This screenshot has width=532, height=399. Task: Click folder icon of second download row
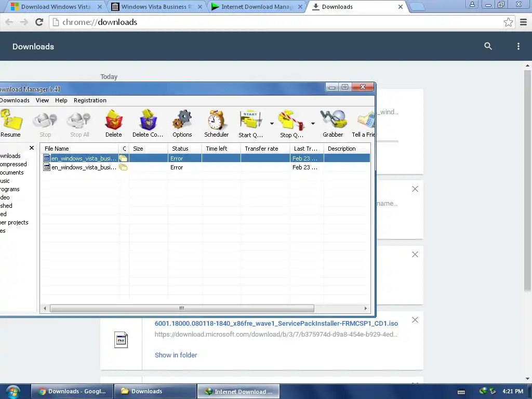[x=123, y=167]
